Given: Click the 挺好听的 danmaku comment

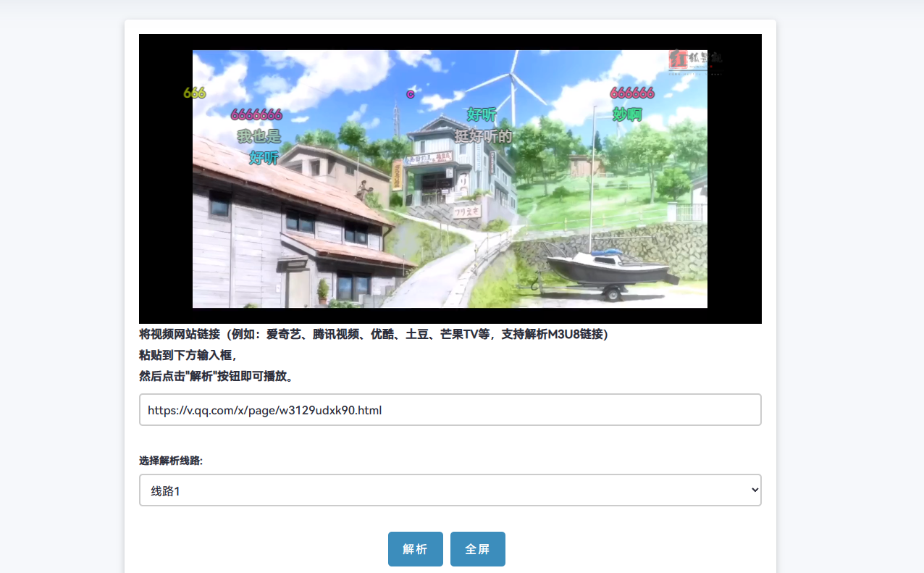Looking at the screenshot, I should coord(482,135).
